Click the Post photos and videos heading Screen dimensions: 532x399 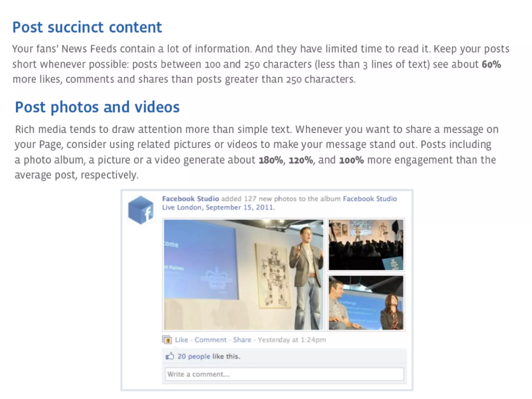pyautogui.click(x=97, y=107)
